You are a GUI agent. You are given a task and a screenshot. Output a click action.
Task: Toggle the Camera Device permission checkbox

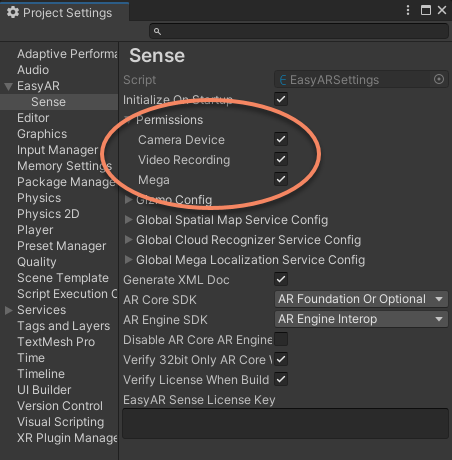[x=281, y=139]
